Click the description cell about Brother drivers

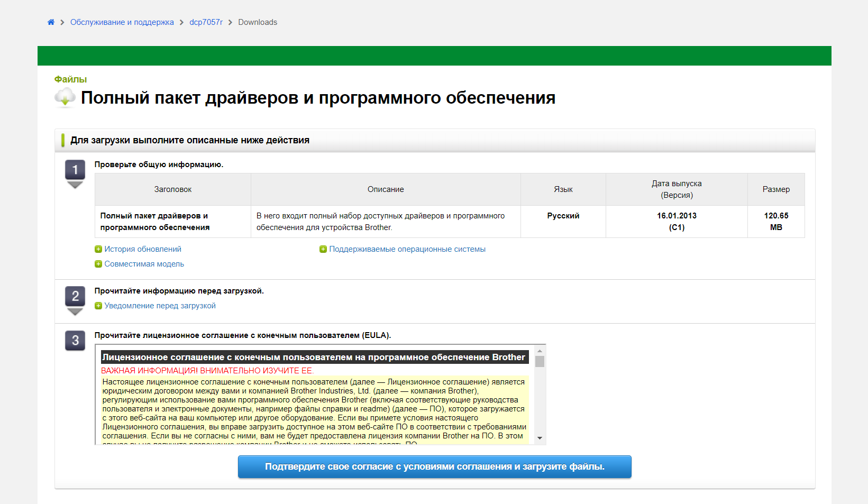pyautogui.click(x=386, y=222)
